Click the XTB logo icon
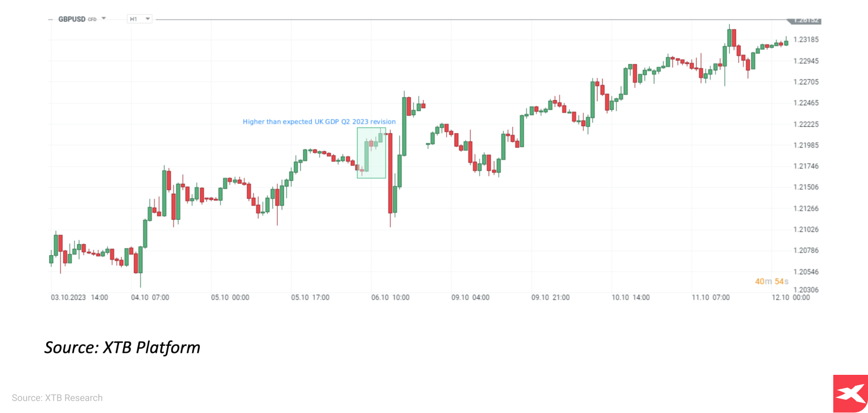 tap(850, 394)
